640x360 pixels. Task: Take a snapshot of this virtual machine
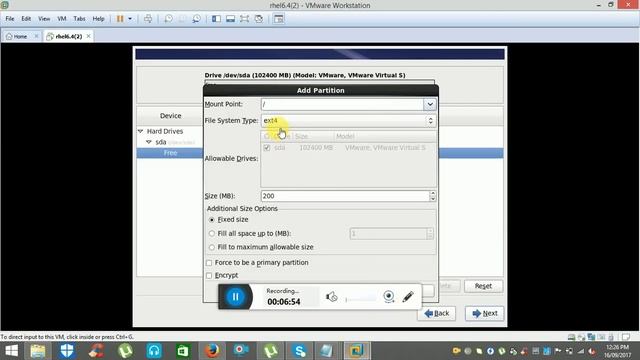pos(168,19)
